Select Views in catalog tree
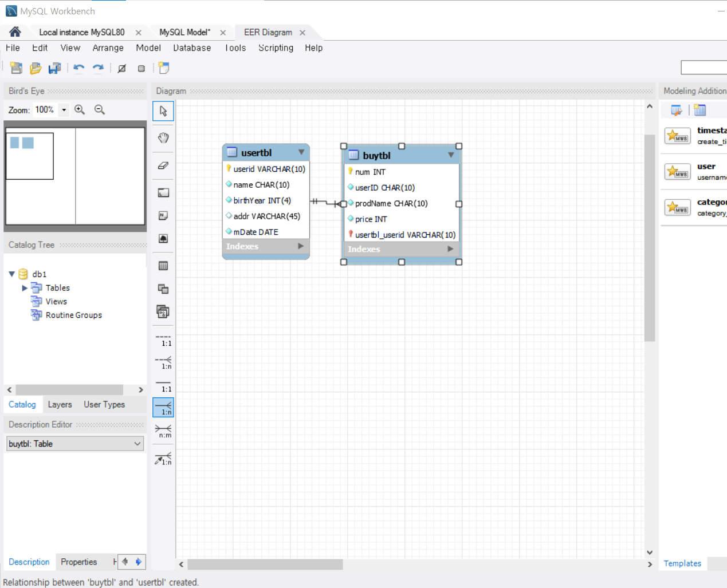Screen dimensions: 727x588 coord(56,301)
